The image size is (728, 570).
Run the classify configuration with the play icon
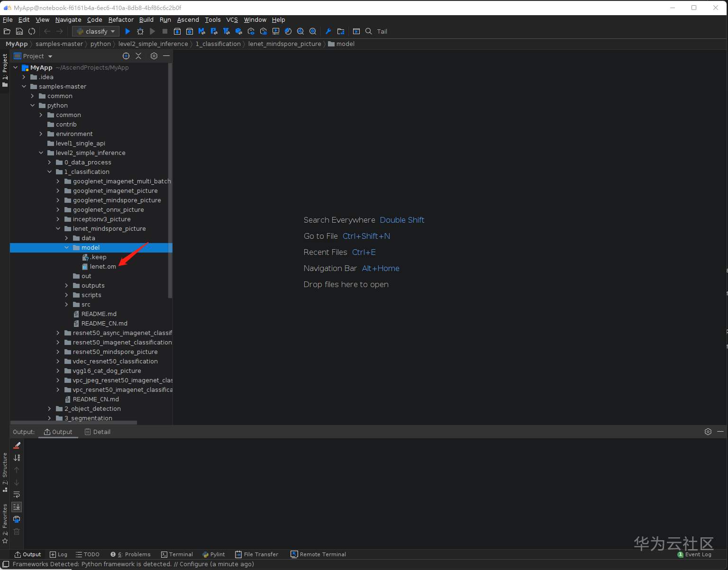coord(127,31)
